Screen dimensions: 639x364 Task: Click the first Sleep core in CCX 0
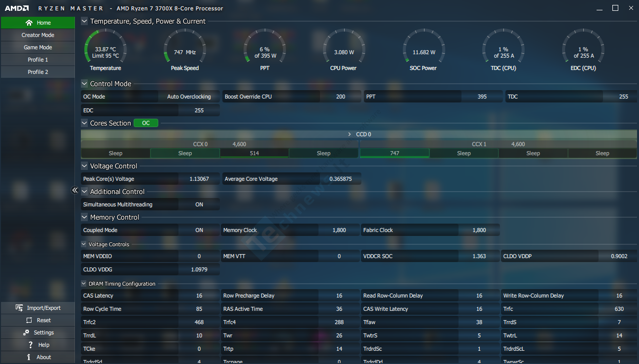tap(115, 153)
